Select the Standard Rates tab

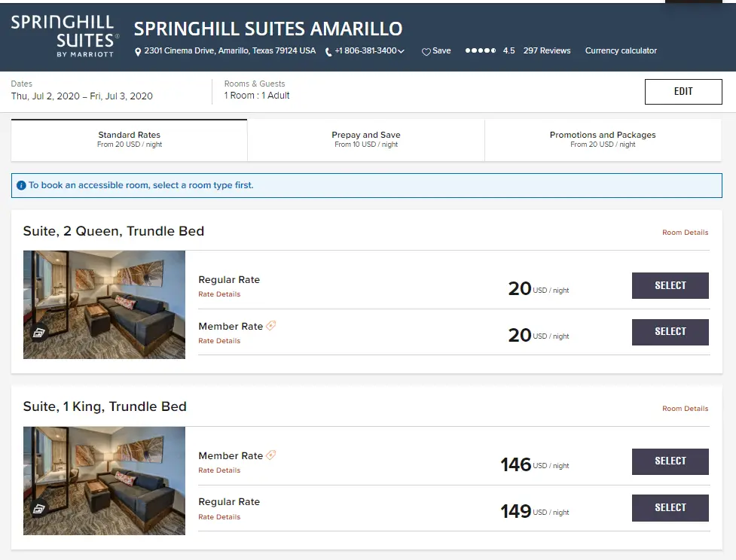[130, 139]
